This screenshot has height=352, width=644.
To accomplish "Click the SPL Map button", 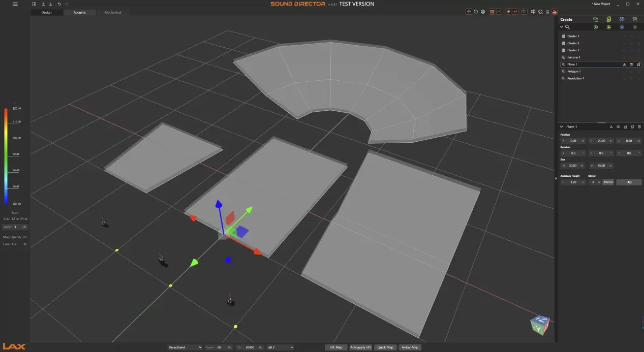I will click(336, 347).
